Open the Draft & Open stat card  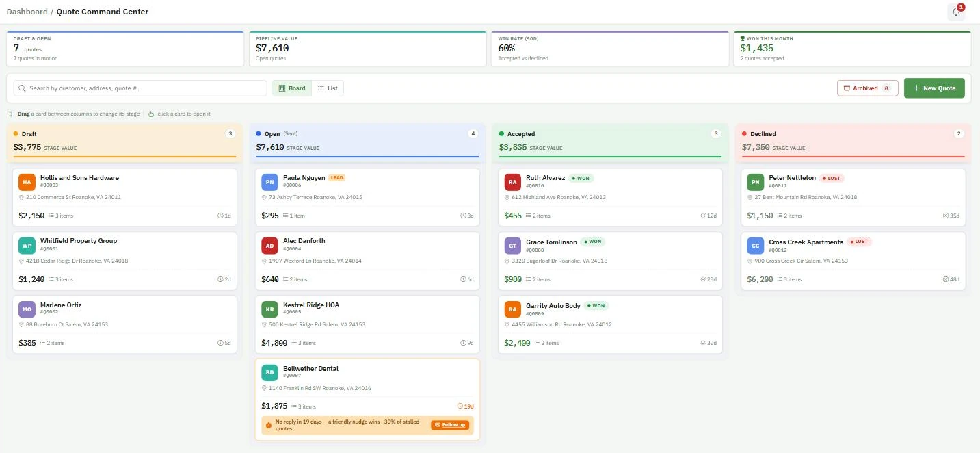point(125,49)
